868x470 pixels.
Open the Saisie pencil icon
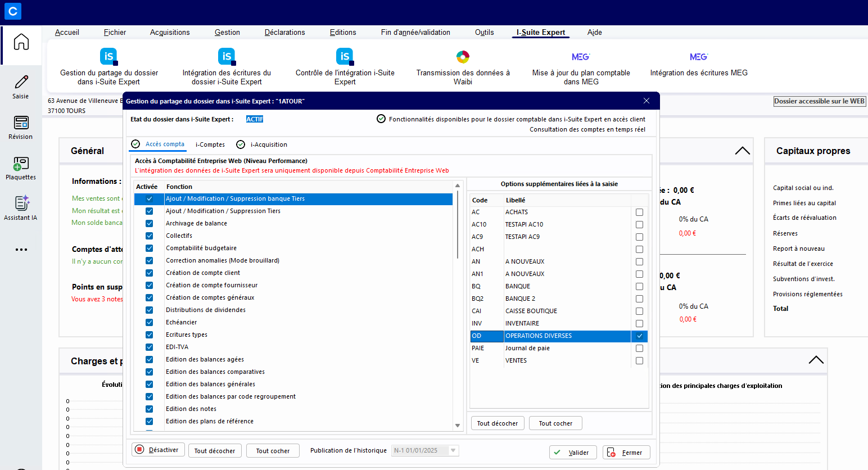[x=21, y=82]
